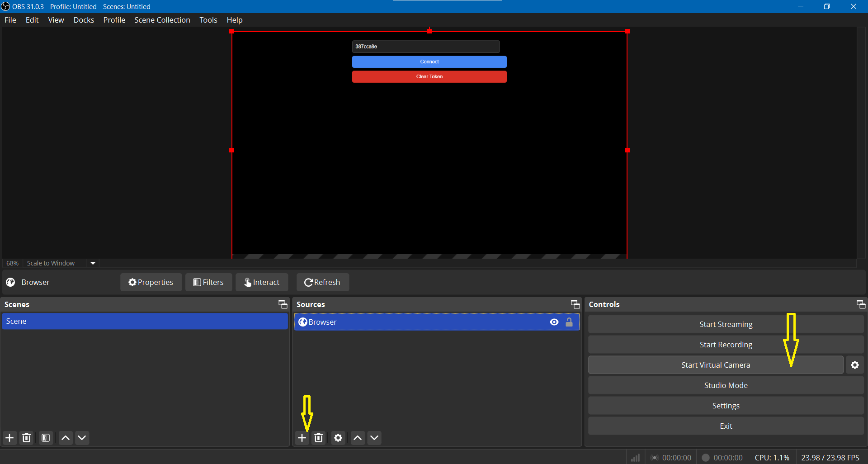Enable Studio Mode
868x464 pixels.
(x=726, y=385)
